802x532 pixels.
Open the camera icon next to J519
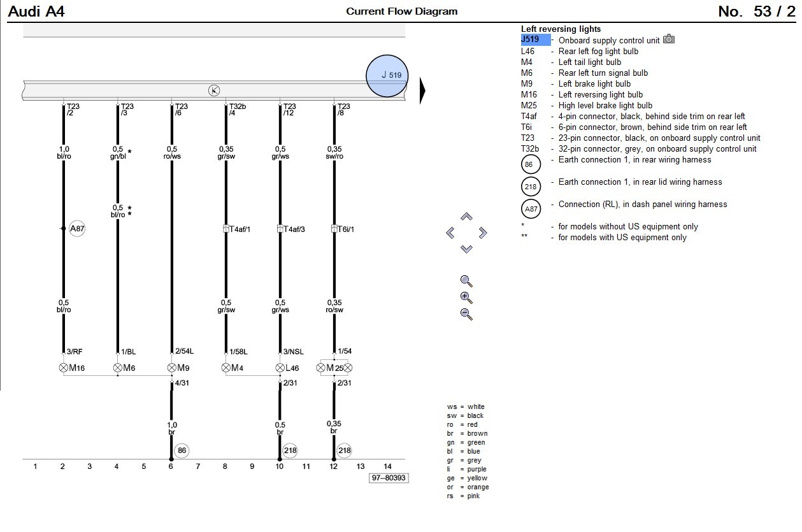tap(669, 40)
